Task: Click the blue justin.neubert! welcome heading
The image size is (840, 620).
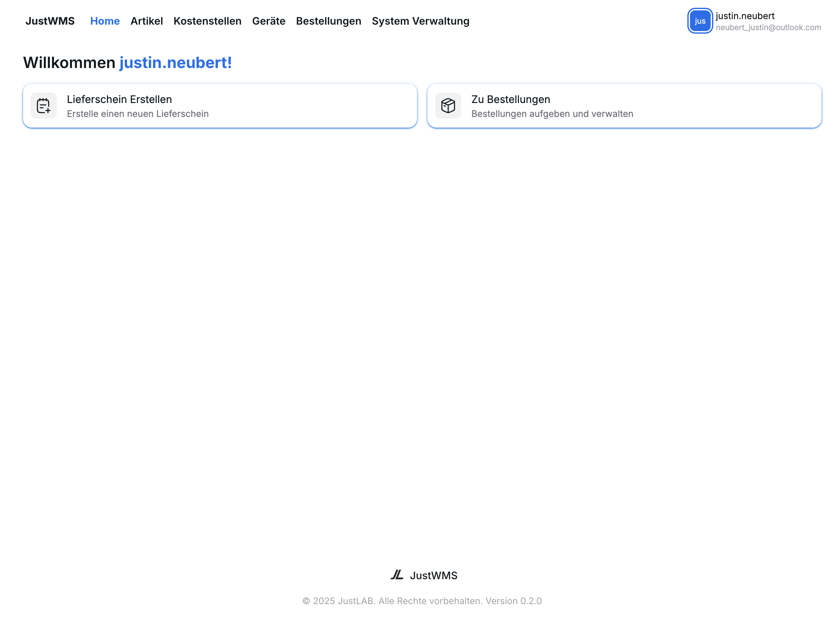Action: pos(175,63)
